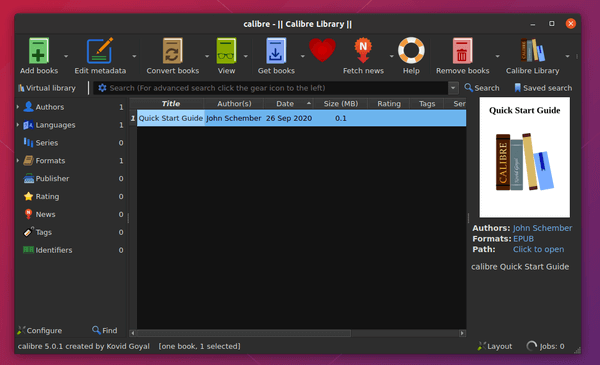Click the Authors category icon

[28, 107]
